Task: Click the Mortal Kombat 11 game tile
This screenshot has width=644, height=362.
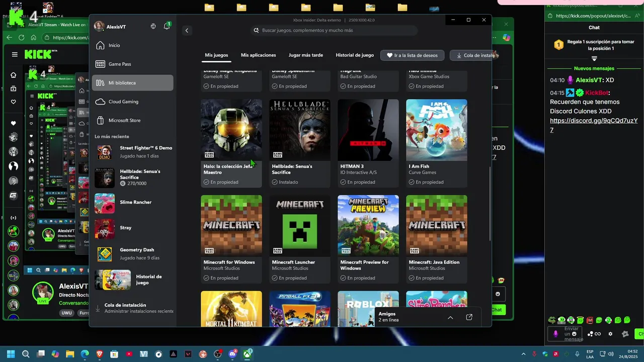Action: (x=231, y=309)
